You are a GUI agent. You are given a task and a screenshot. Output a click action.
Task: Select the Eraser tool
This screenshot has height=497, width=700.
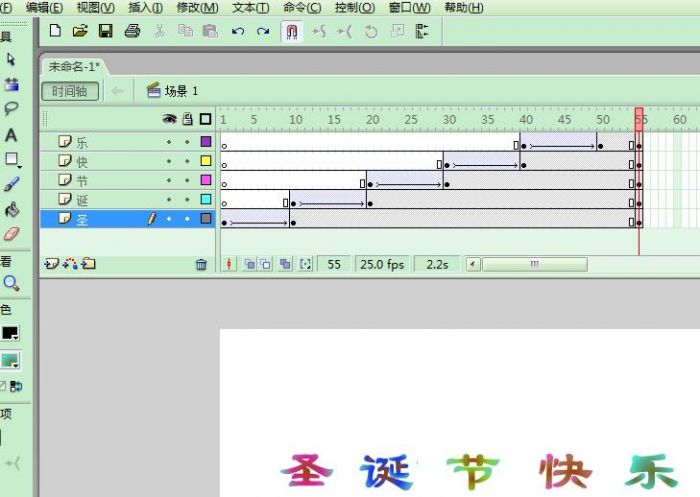[x=12, y=234]
